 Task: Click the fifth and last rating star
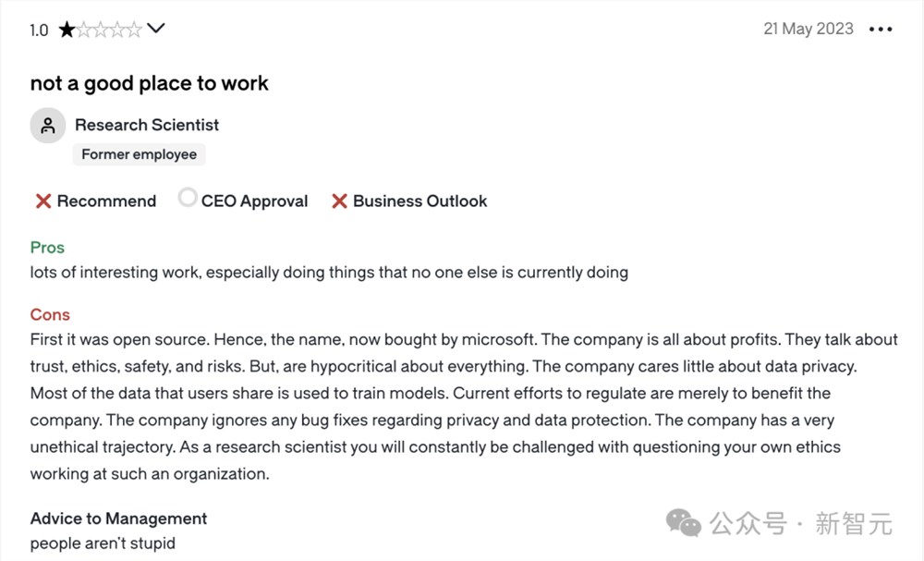click(134, 30)
